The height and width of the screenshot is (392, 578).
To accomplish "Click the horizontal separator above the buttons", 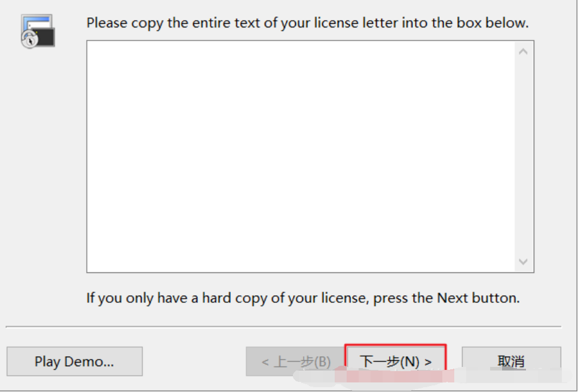I will pyautogui.click(x=283, y=327).
